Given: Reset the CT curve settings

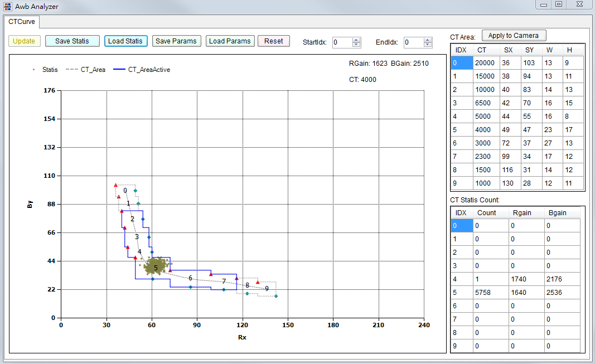Looking at the screenshot, I should tap(273, 41).
